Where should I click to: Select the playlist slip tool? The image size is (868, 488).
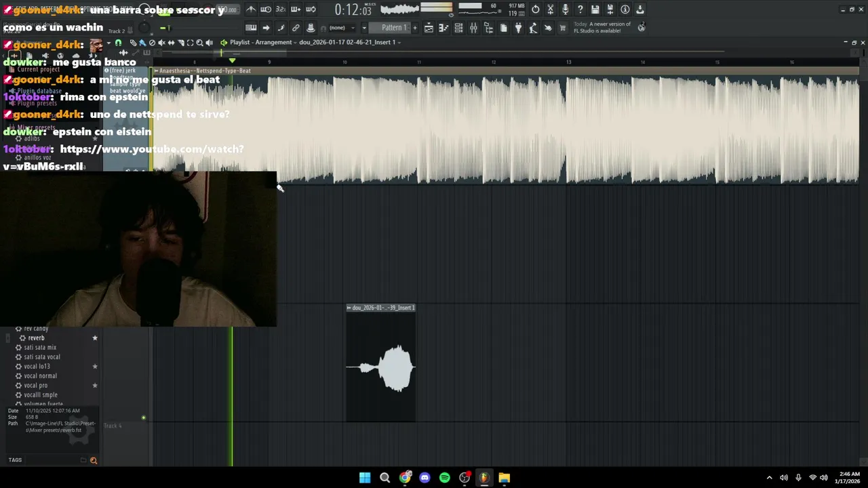pyautogui.click(x=171, y=42)
